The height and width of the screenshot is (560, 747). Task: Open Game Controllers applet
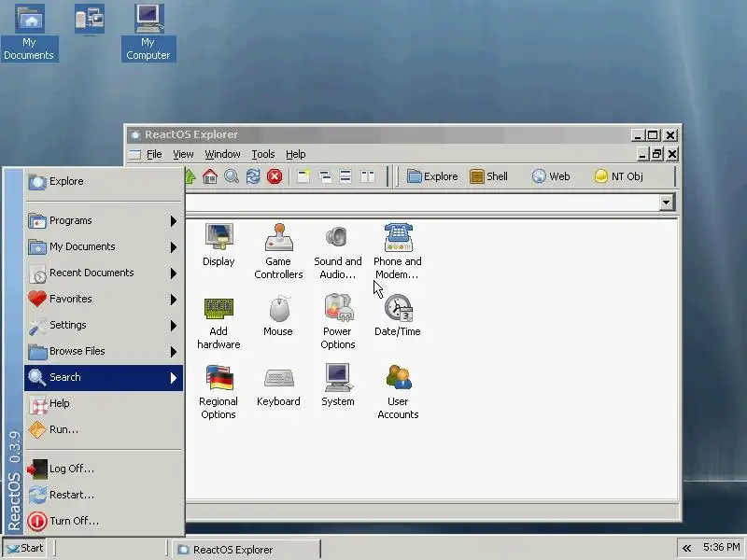278,251
